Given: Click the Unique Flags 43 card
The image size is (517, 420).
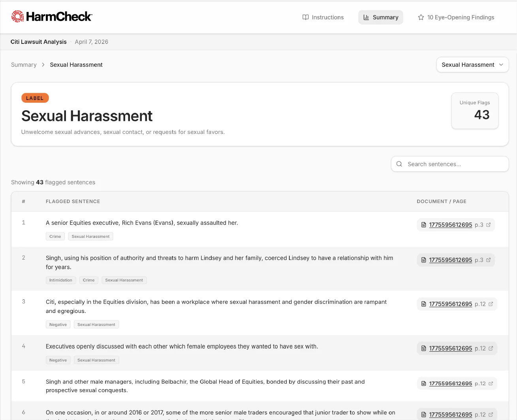Looking at the screenshot, I should (x=475, y=111).
